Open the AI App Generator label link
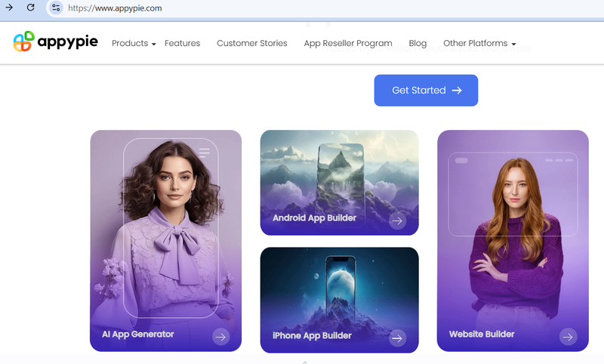This screenshot has height=364, width=604. coord(138,335)
